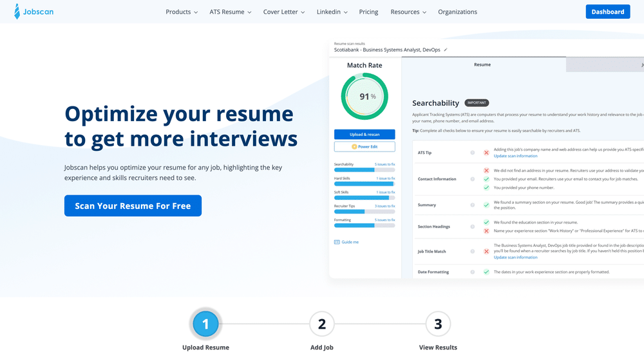Image resolution: width=644 pixels, height=352 pixels.
Task: Click the 'Match Rate' heading text
Action: [x=365, y=65]
